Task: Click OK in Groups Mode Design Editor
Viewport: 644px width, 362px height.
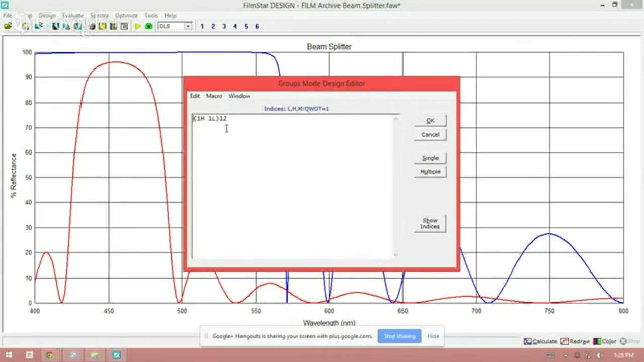Action: tap(430, 121)
